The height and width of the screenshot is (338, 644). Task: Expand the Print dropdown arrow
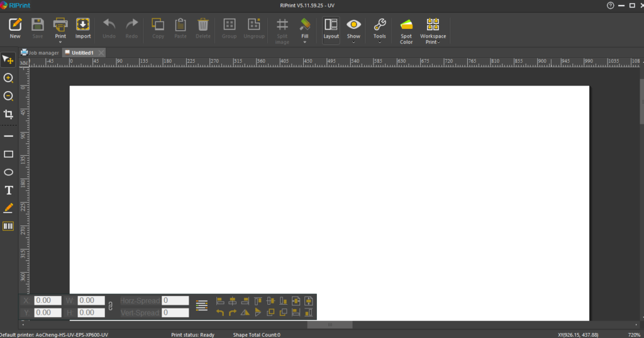pos(60,42)
